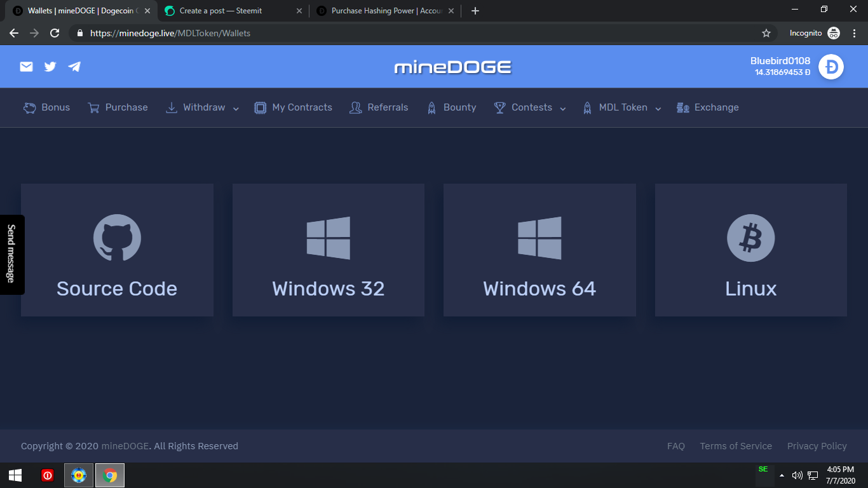This screenshot has height=488, width=868.
Task: Open the FAQ footer link
Action: (676, 446)
